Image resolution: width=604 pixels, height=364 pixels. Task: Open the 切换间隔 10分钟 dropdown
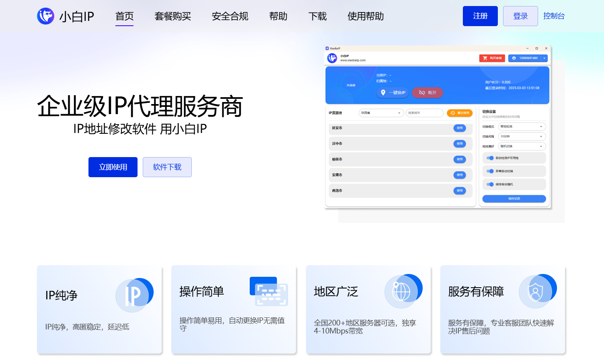pos(522,137)
